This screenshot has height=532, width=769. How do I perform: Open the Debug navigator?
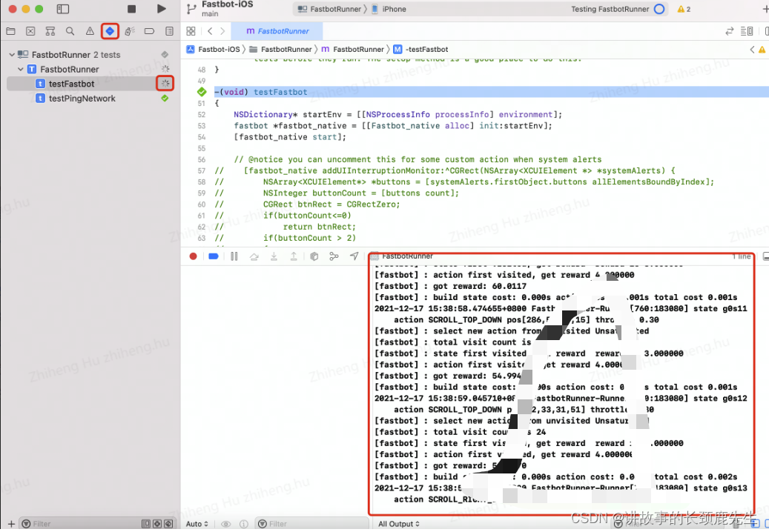pos(130,31)
